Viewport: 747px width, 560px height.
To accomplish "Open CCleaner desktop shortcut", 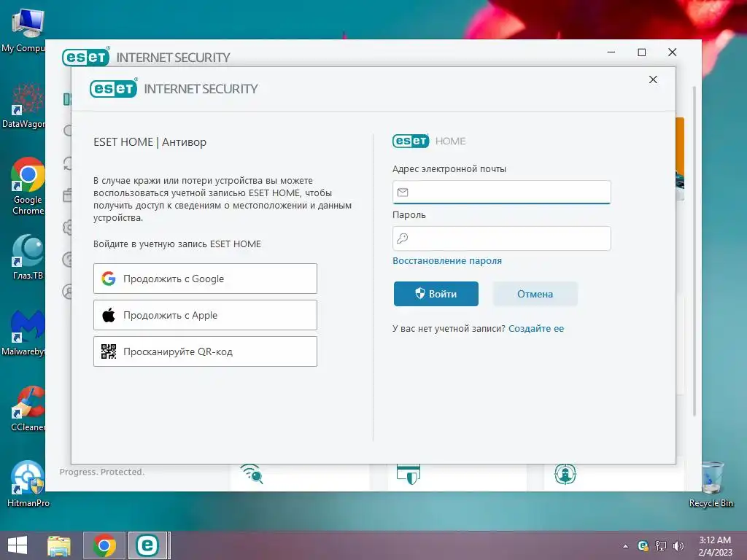I will pos(28,408).
